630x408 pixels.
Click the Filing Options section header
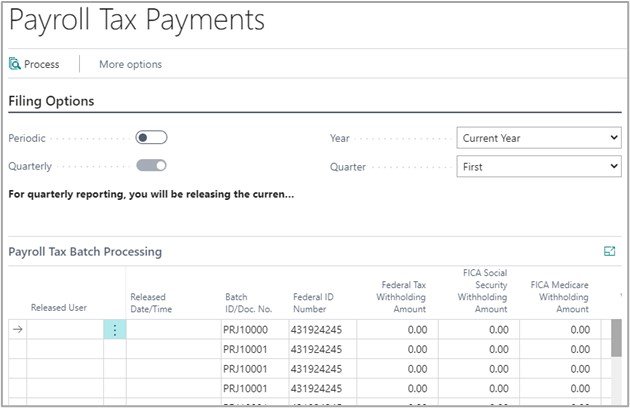(x=51, y=101)
